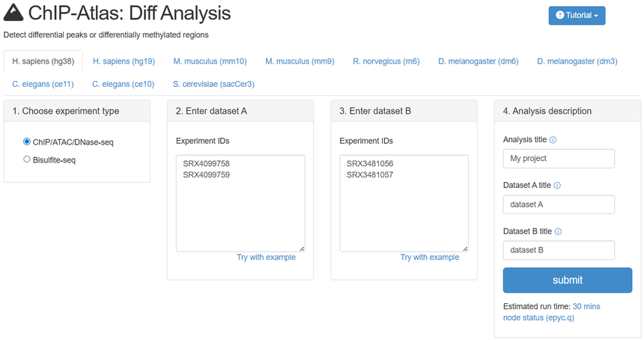Choose the C. elegans (ce11) tab
The image size is (644, 340).
(x=42, y=84)
